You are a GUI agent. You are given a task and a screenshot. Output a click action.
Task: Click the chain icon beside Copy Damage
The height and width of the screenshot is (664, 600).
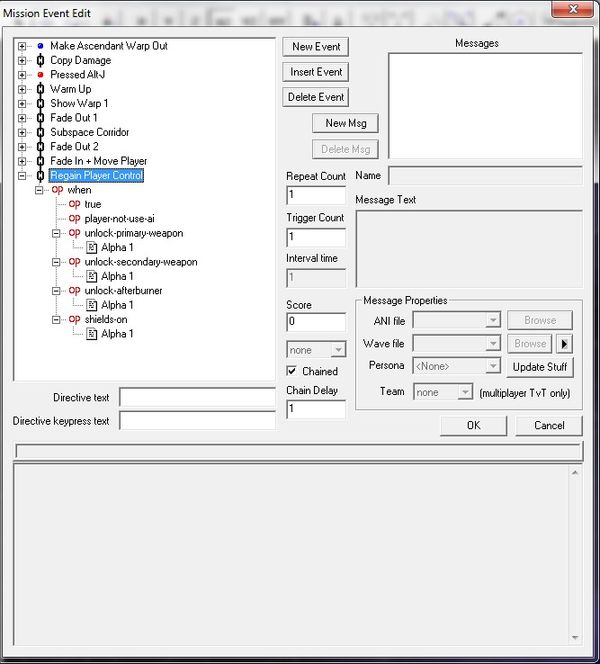pyautogui.click(x=40, y=60)
